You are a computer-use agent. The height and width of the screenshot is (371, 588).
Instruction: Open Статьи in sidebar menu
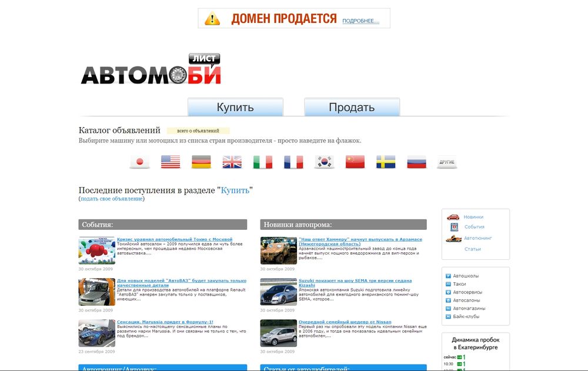click(473, 249)
